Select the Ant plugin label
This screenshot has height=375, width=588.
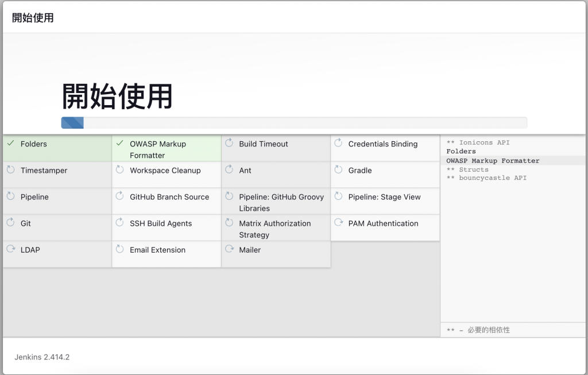(245, 171)
